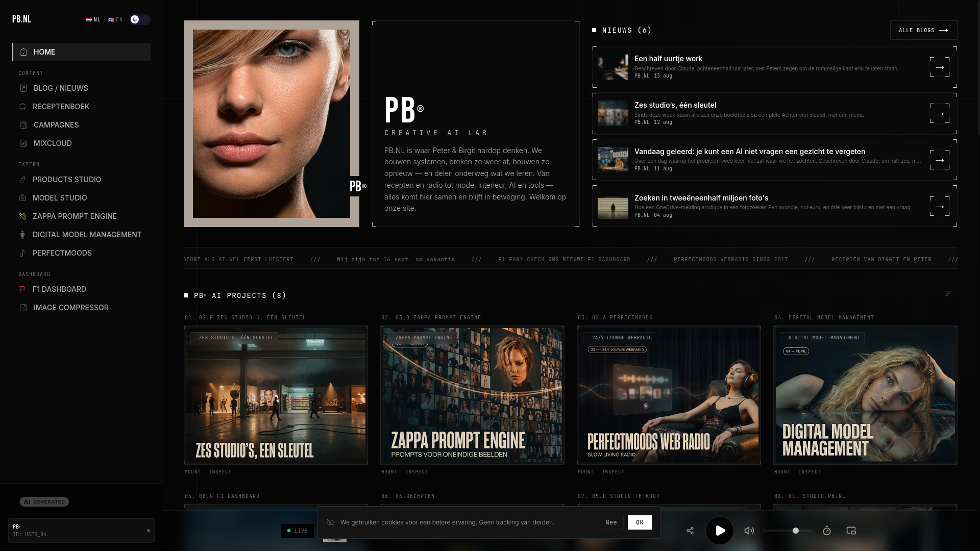Click the user panel PB ID: USER_84
This screenshot has height=551, width=980.
click(x=81, y=531)
